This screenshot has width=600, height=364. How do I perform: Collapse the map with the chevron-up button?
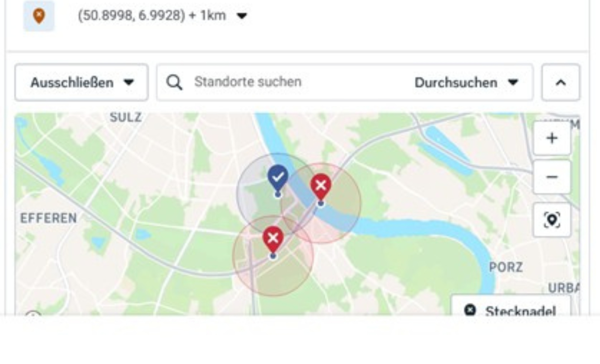(560, 82)
